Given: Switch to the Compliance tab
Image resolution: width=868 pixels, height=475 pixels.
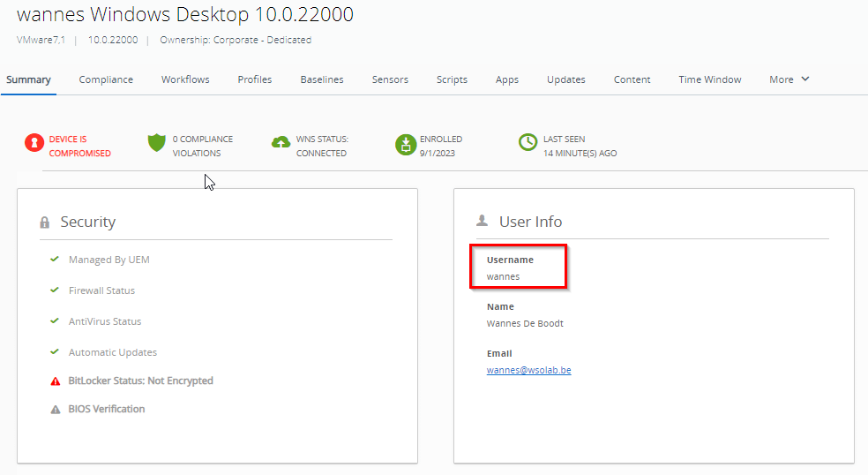Looking at the screenshot, I should coord(106,79).
